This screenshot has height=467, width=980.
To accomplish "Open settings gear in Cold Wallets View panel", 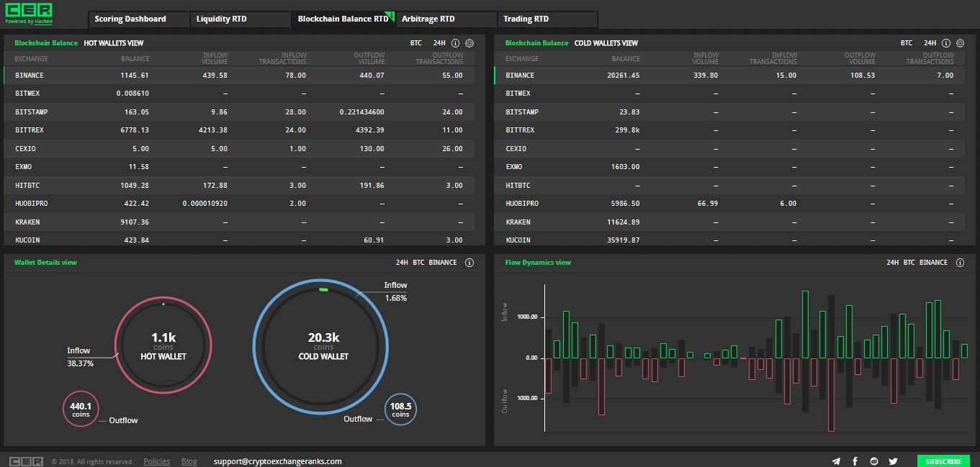I will (x=960, y=43).
